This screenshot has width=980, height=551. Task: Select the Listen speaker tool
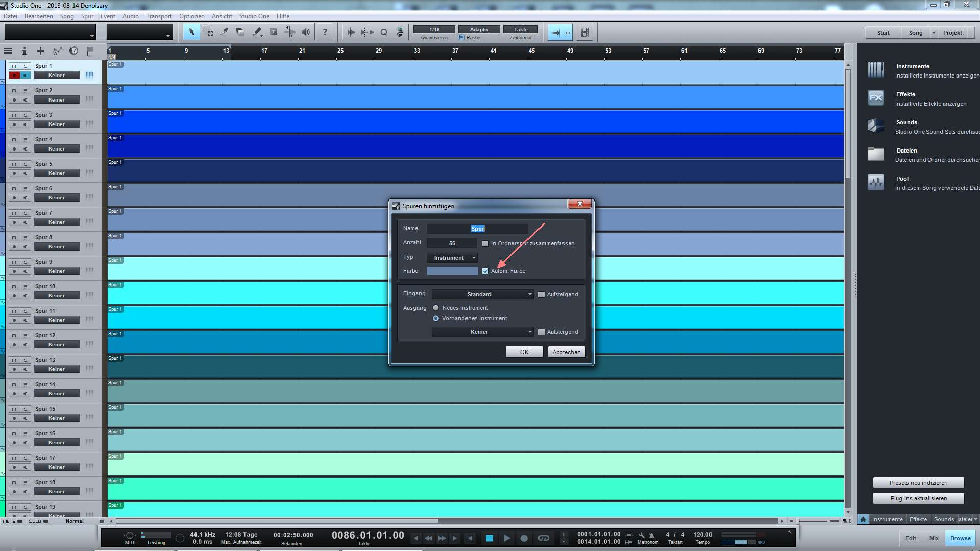pyautogui.click(x=306, y=32)
